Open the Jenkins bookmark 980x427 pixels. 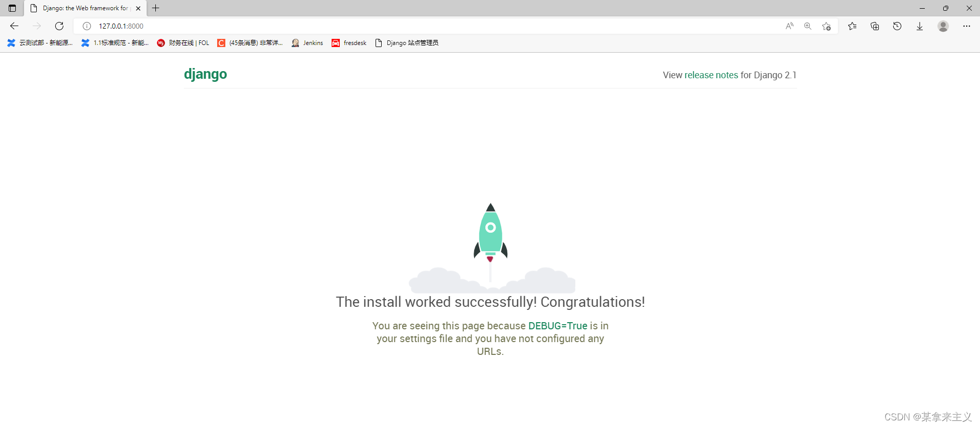pyautogui.click(x=307, y=43)
